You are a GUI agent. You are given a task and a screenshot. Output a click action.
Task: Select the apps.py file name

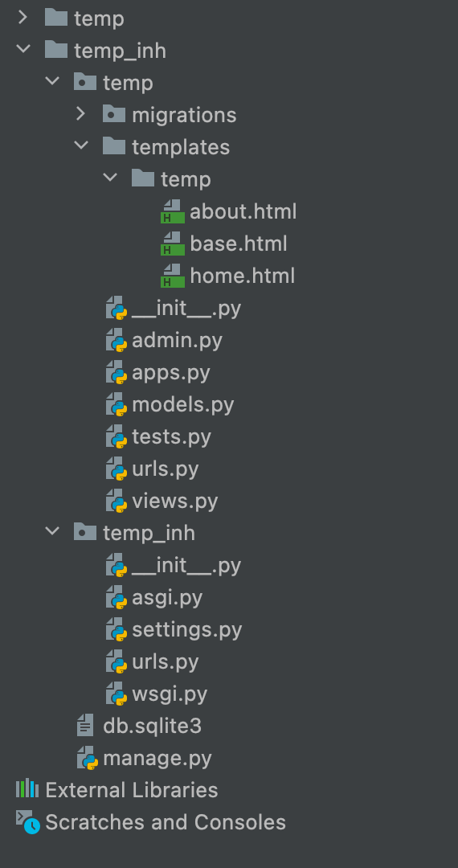pos(171,373)
